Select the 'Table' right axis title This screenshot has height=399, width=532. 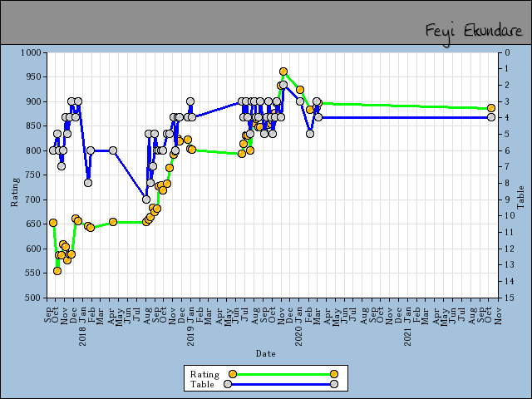click(520, 197)
